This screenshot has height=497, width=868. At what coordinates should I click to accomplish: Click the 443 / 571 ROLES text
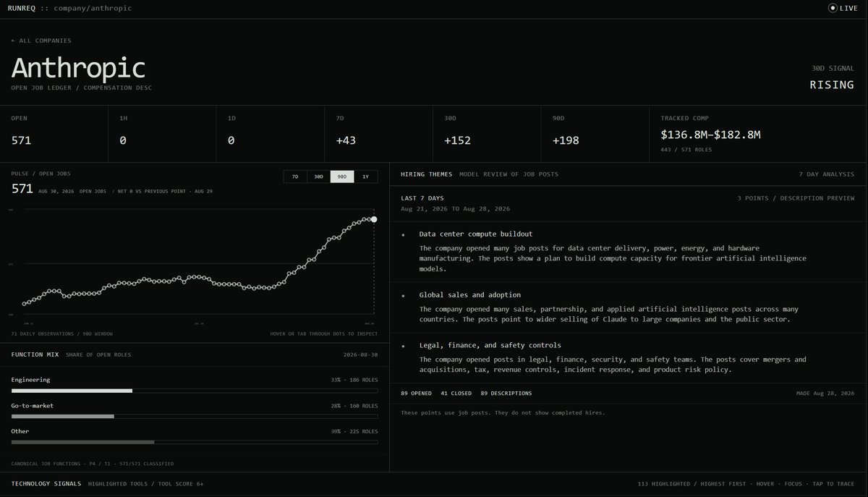pyautogui.click(x=686, y=150)
